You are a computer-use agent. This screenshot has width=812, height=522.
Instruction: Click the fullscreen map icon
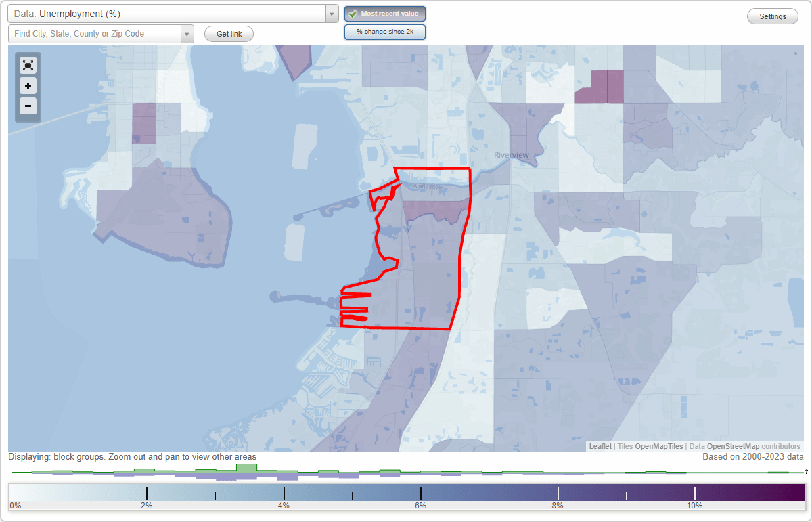pyautogui.click(x=28, y=65)
